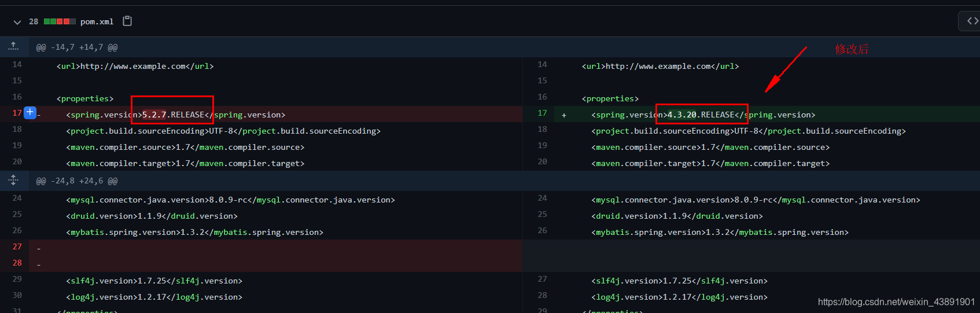980x313 pixels.
Task: Copy the pom.xml file path
Action: pyautogui.click(x=127, y=21)
